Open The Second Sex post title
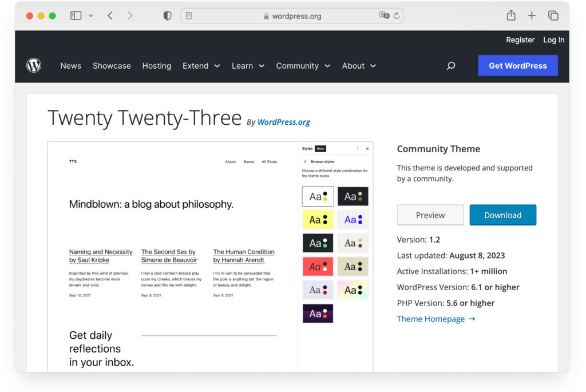 point(169,256)
